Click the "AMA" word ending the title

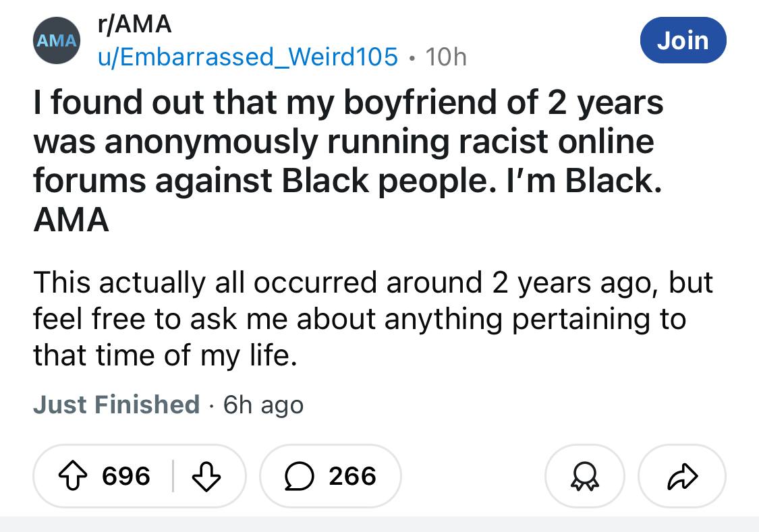click(x=71, y=220)
